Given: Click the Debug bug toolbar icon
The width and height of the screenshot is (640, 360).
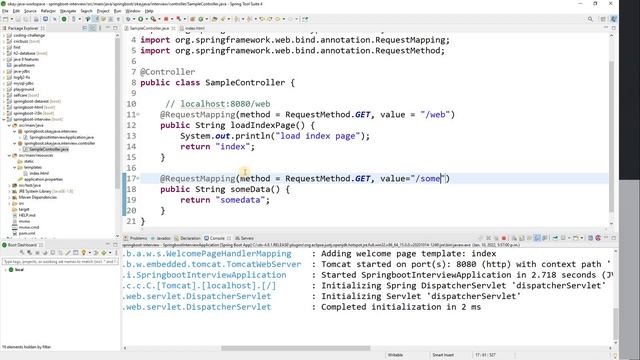Looking at the screenshot, I should [x=128, y=19].
